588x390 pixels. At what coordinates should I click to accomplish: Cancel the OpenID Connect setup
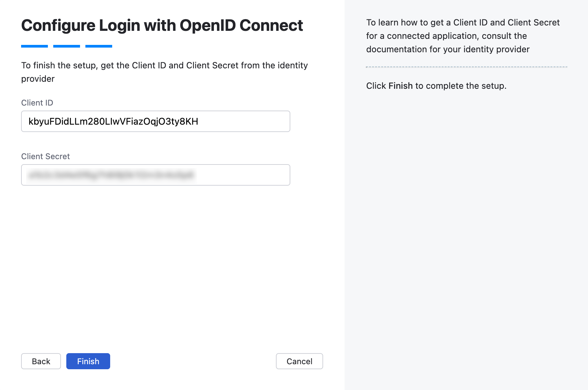click(299, 361)
